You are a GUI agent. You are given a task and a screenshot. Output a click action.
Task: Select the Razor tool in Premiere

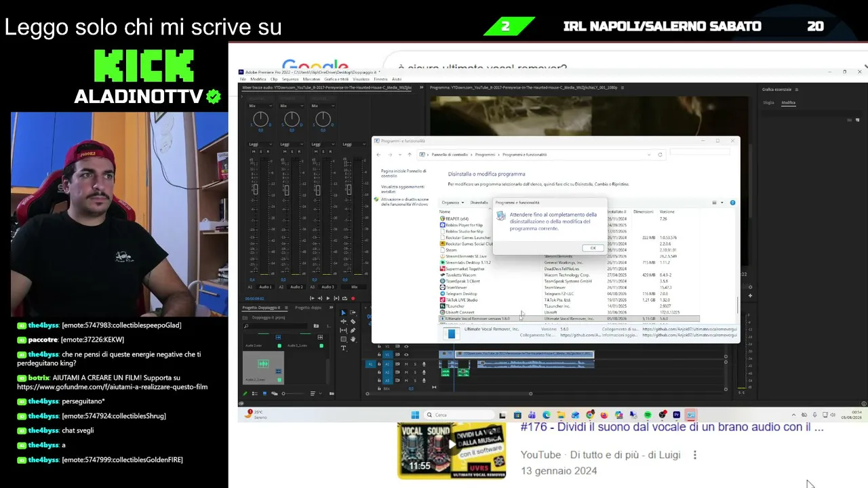click(353, 321)
